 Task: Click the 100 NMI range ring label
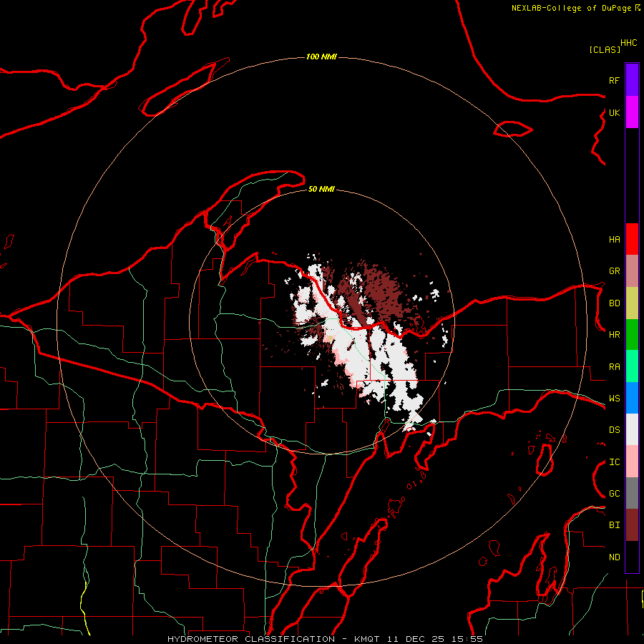click(321, 57)
